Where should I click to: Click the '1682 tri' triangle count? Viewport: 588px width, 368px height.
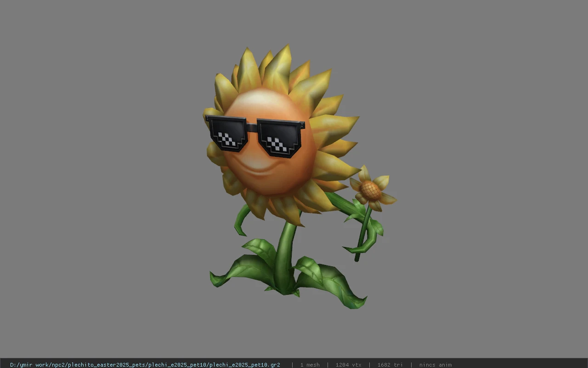point(390,365)
